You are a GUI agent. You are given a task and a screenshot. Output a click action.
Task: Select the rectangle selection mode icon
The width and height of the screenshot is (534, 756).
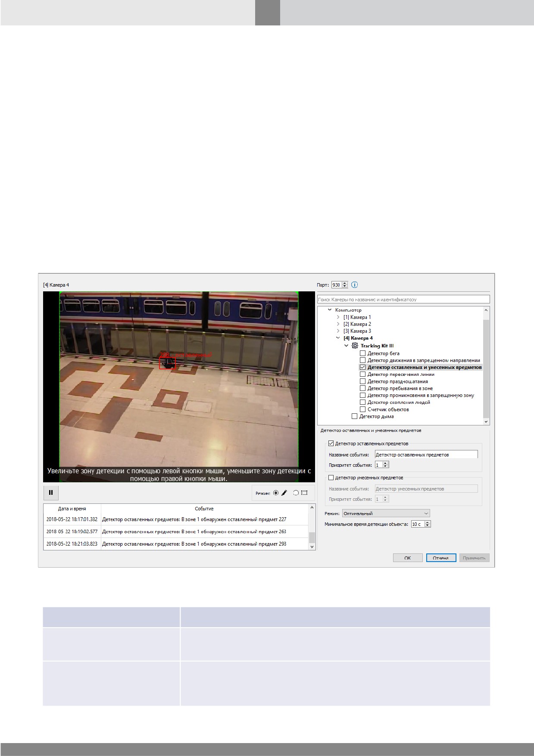(304, 493)
